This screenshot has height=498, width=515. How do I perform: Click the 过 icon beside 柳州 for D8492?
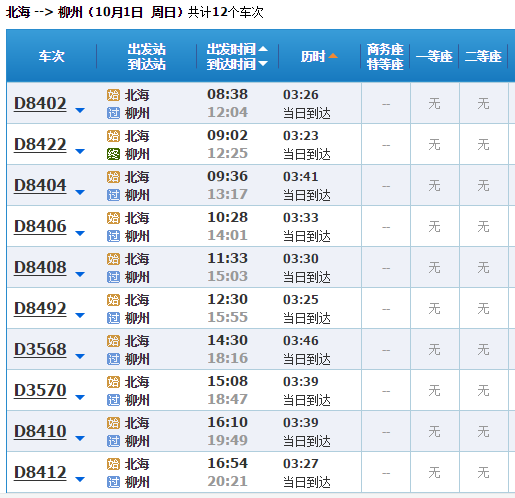pos(113,318)
